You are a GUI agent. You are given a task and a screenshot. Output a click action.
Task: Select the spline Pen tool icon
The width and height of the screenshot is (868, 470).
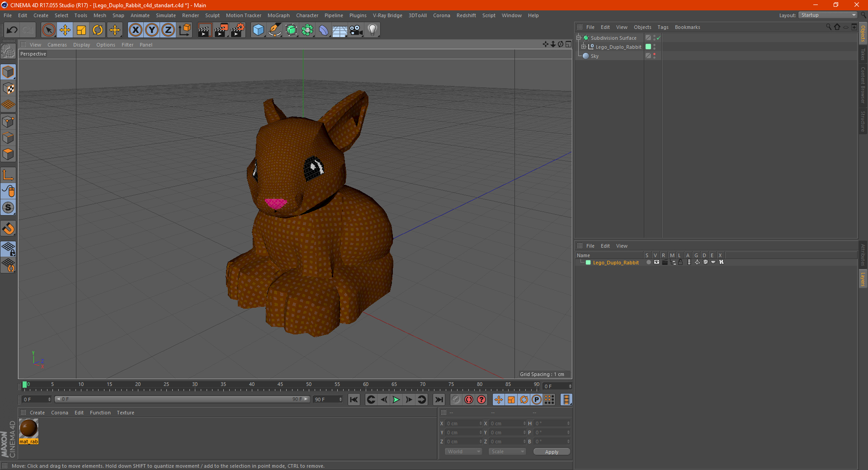[275, 30]
